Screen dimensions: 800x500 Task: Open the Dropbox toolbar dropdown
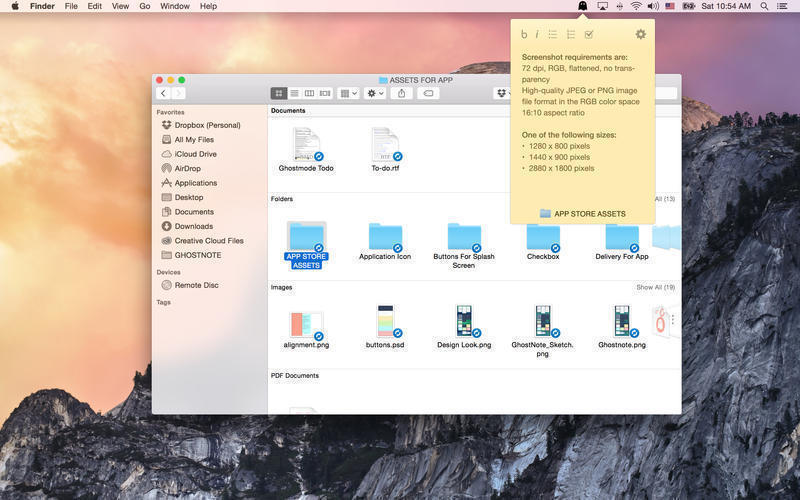503,93
